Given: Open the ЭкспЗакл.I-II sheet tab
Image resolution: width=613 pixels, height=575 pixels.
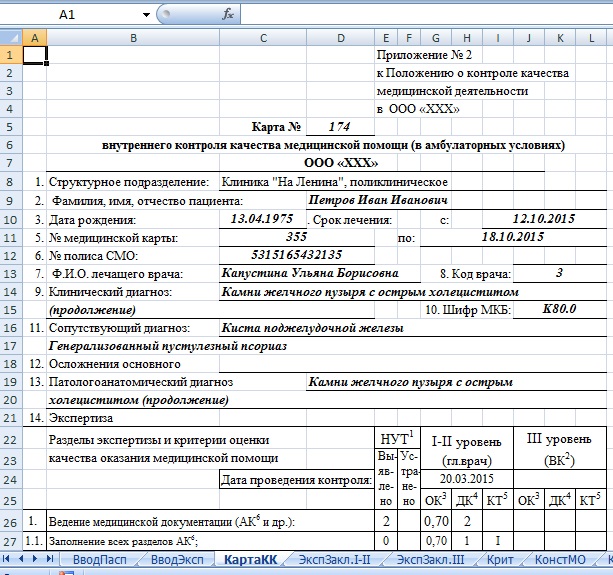Looking at the screenshot, I should [334, 560].
